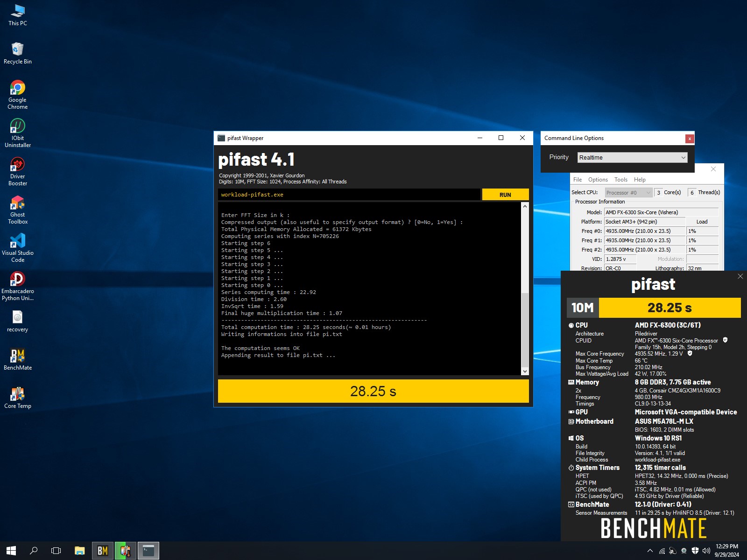Click the 12,315 timer calls text
The width and height of the screenshot is (747, 560).
coord(660,468)
